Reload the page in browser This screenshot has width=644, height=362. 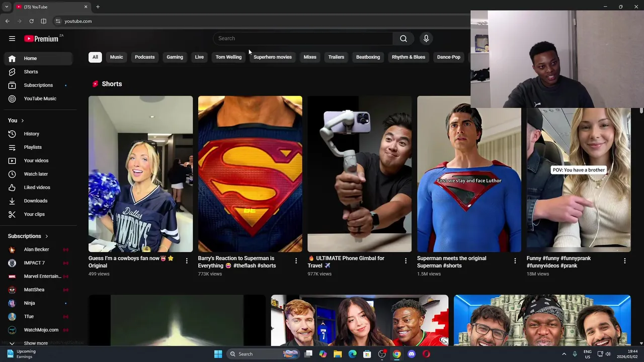[31, 21]
